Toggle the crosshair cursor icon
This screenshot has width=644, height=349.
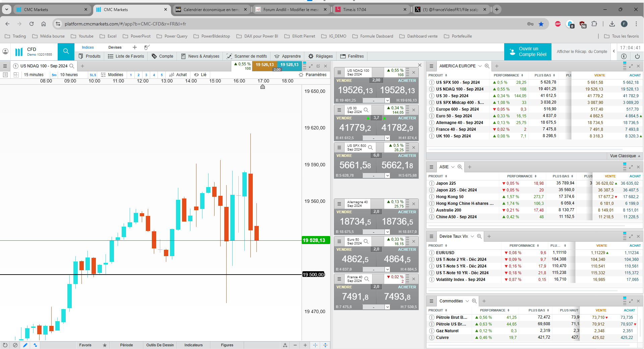coord(315,345)
